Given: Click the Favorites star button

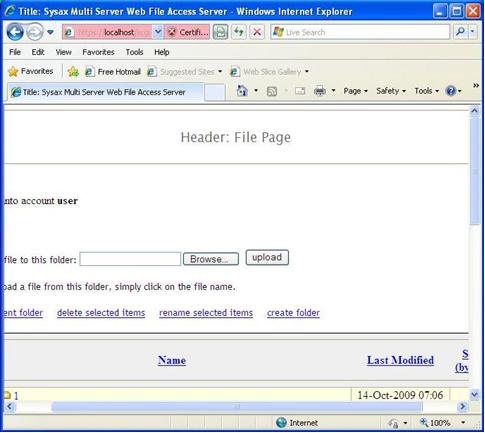Looking at the screenshot, I should point(30,71).
